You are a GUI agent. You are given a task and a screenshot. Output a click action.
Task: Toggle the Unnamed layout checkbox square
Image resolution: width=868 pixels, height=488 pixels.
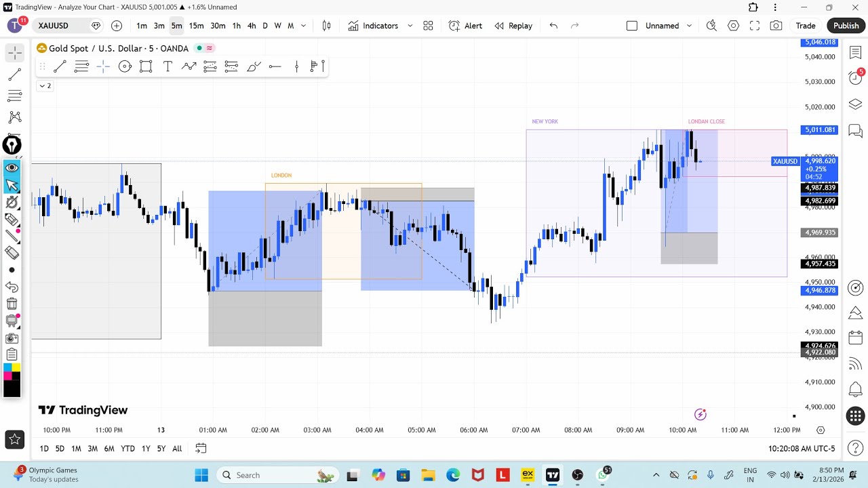[x=631, y=26]
